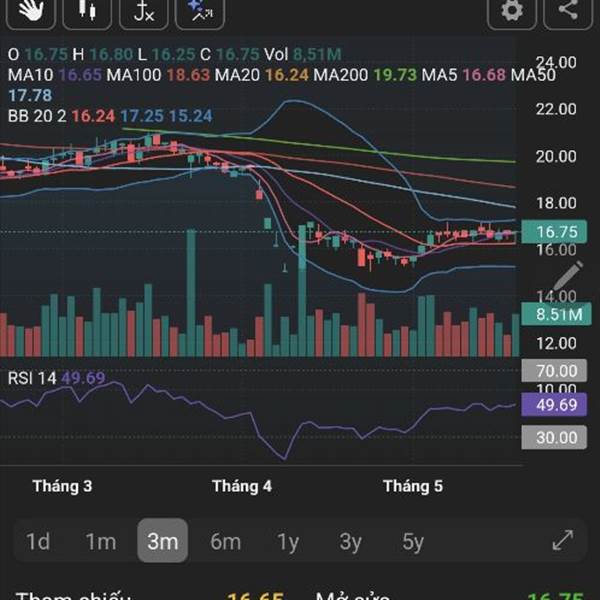Image resolution: width=600 pixels, height=600 pixels.
Task: Open chart settings gear
Action: 512,11
